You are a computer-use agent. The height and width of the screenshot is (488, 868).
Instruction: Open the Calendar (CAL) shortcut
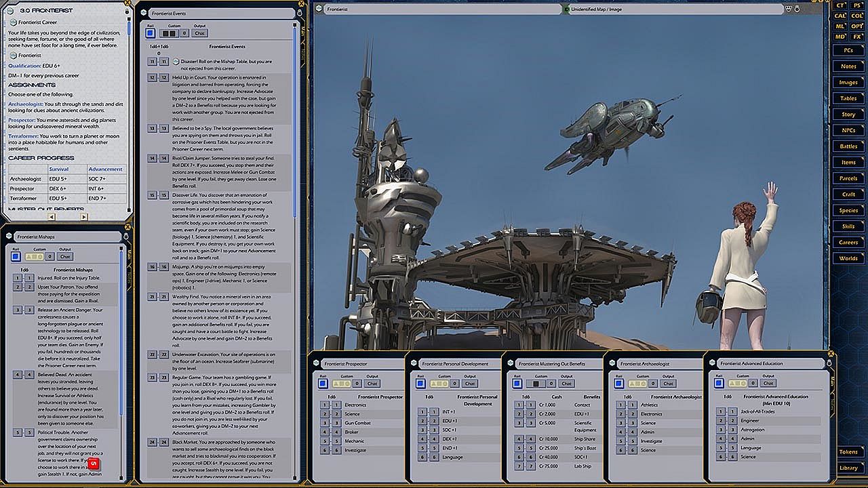tap(841, 16)
